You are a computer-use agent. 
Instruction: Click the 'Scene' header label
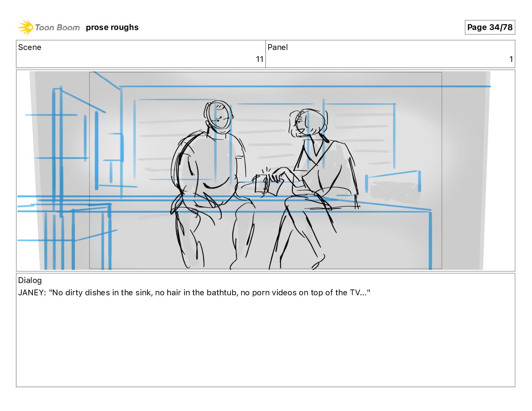click(x=30, y=47)
